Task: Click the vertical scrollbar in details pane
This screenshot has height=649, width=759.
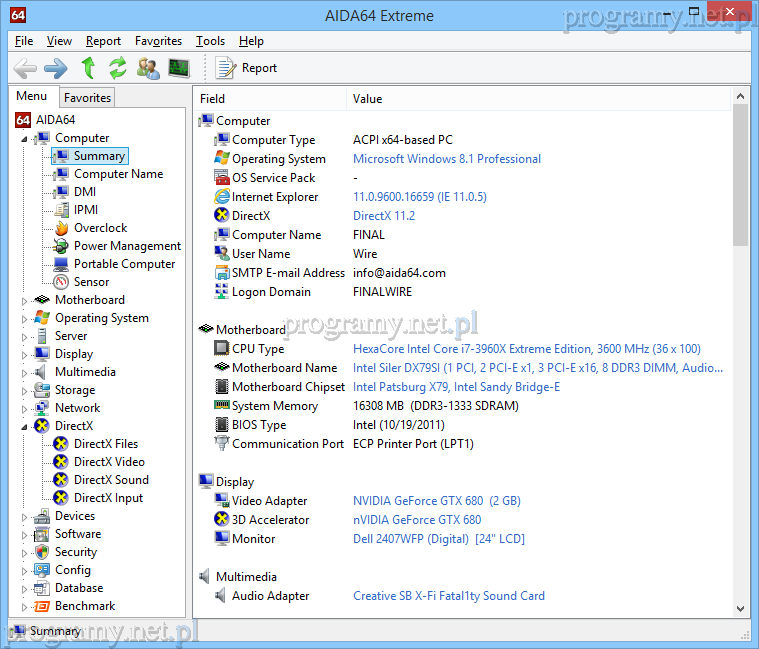Action: tap(740, 400)
